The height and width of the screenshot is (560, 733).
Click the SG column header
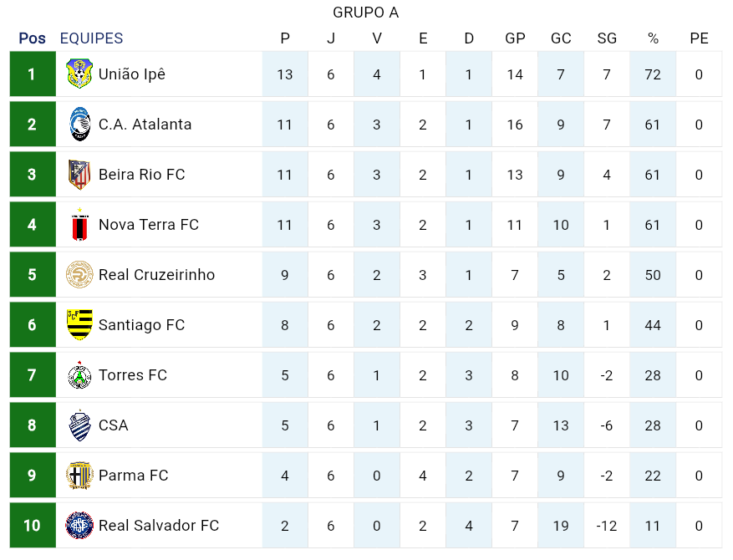pyautogui.click(x=607, y=38)
